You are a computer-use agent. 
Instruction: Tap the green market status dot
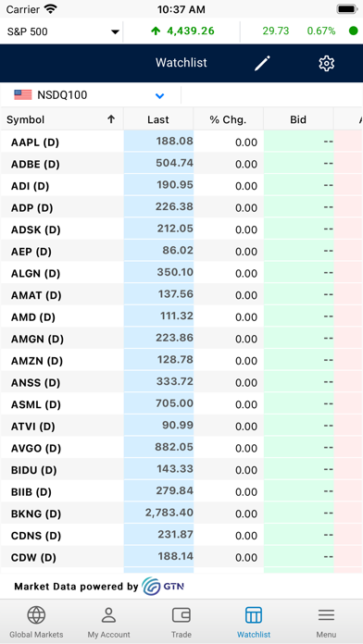353,31
